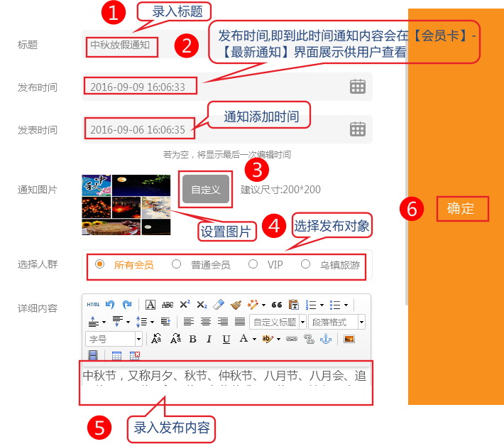
Task: Open the font color picker arrow
Action: tap(253, 340)
